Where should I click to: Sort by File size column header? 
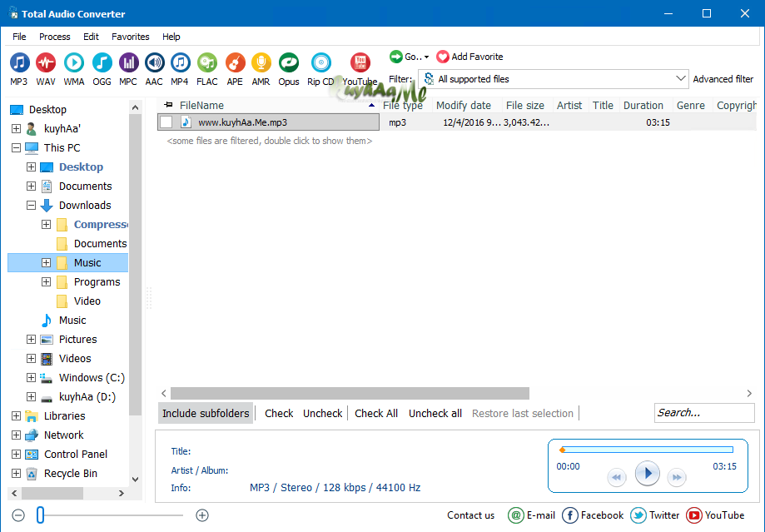[x=525, y=106]
